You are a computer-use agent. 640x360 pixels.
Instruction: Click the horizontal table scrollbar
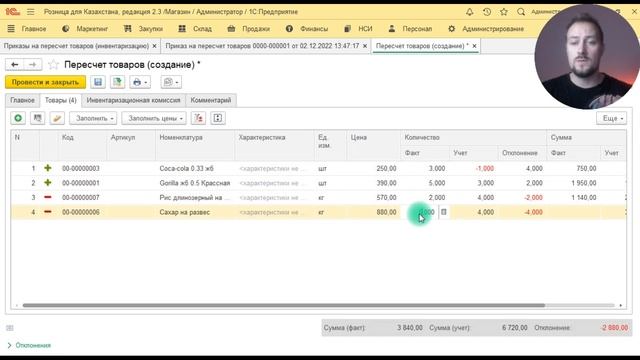point(284,305)
